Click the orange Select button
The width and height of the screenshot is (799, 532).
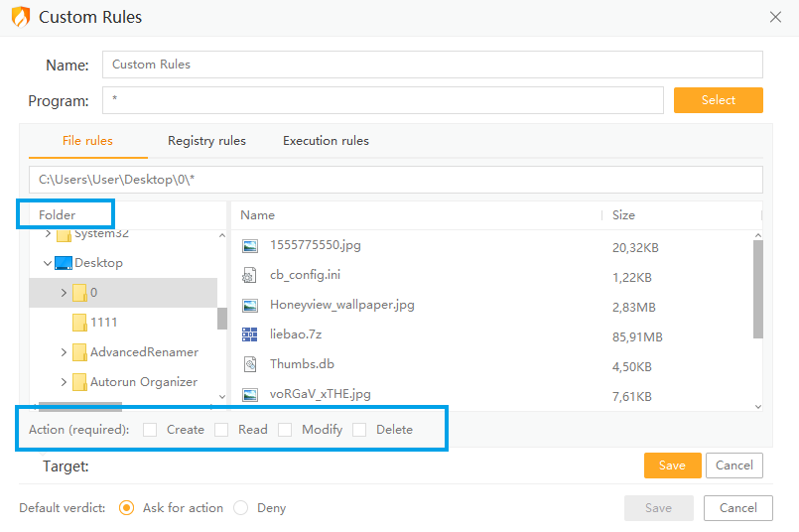click(x=718, y=100)
